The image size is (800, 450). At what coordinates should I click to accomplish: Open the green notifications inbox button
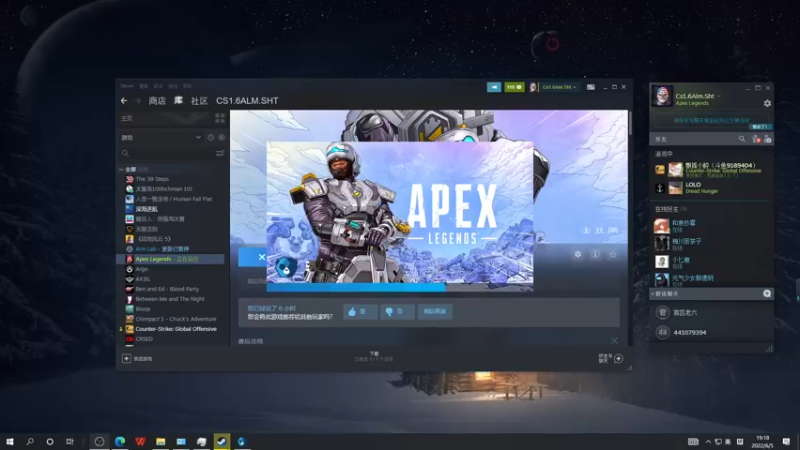pos(514,87)
